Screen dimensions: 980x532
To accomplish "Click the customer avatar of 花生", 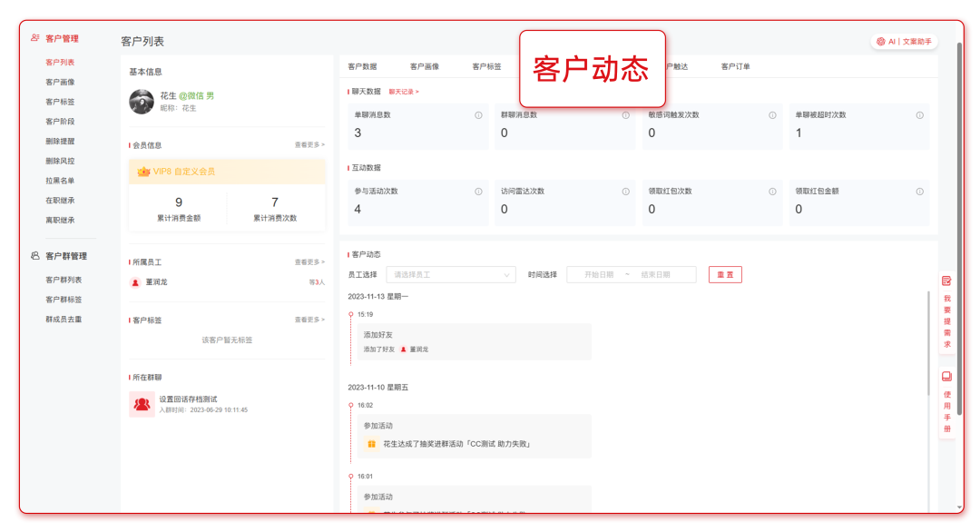I will [x=142, y=103].
